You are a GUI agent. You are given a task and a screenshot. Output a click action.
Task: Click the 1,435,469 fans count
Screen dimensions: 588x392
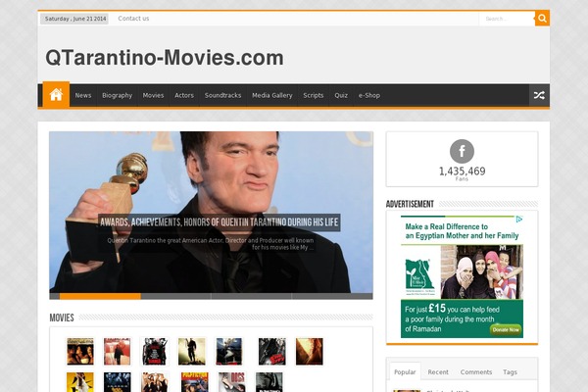(x=462, y=171)
